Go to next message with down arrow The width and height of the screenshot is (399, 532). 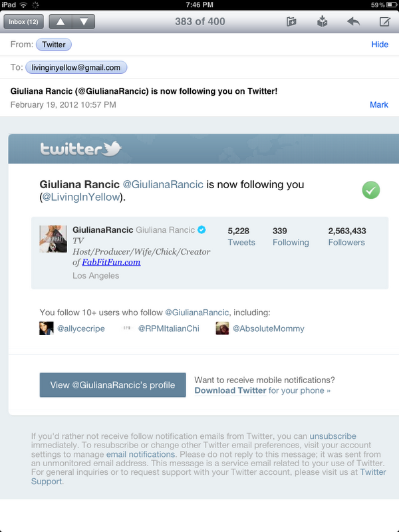click(x=84, y=22)
